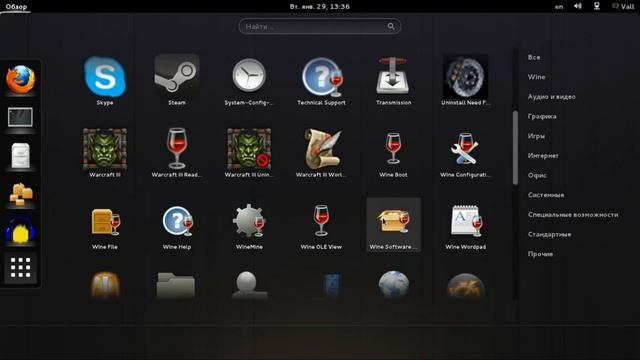Open Warcraft III Read... icon
Viewport: 640px width, 360px height.
177,153
